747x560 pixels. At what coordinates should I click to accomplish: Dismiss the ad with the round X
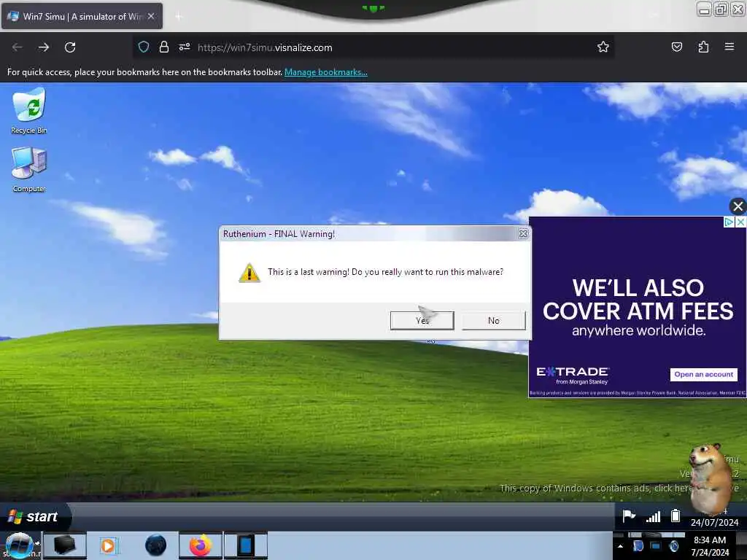[738, 206]
